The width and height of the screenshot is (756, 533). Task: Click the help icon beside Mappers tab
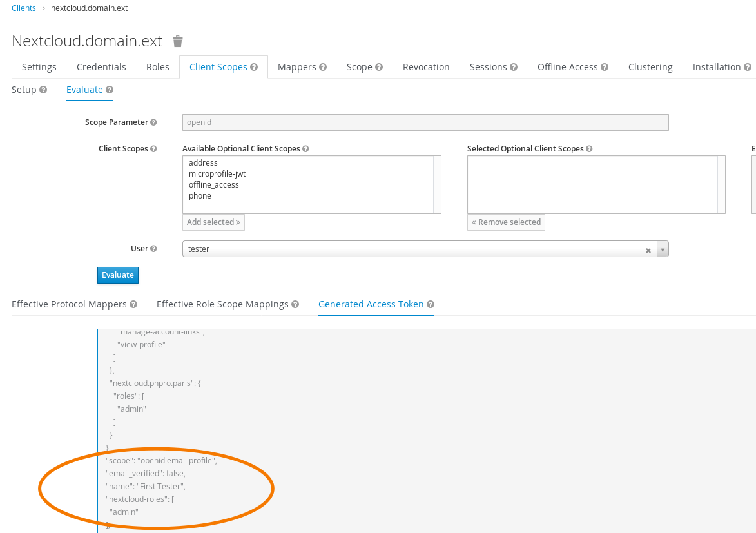click(x=323, y=66)
